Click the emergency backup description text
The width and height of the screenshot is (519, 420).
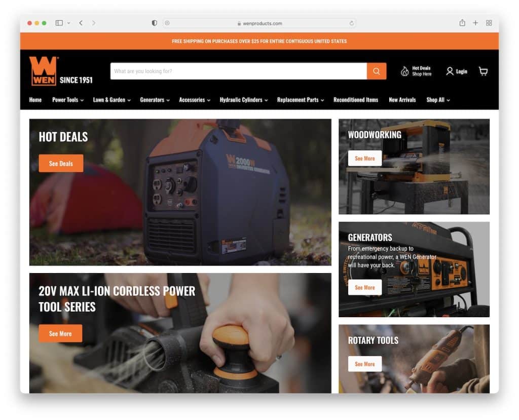(x=392, y=257)
